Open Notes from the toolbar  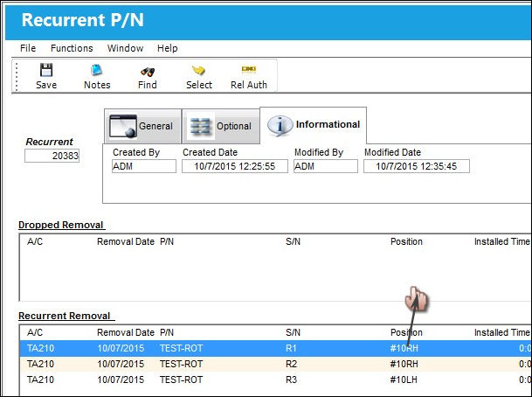point(97,76)
